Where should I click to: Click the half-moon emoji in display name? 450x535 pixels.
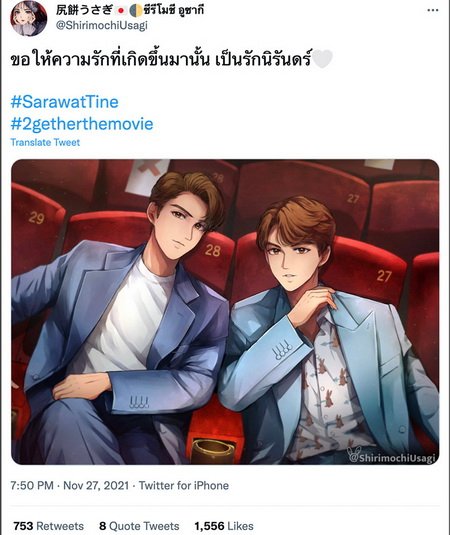tap(136, 11)
